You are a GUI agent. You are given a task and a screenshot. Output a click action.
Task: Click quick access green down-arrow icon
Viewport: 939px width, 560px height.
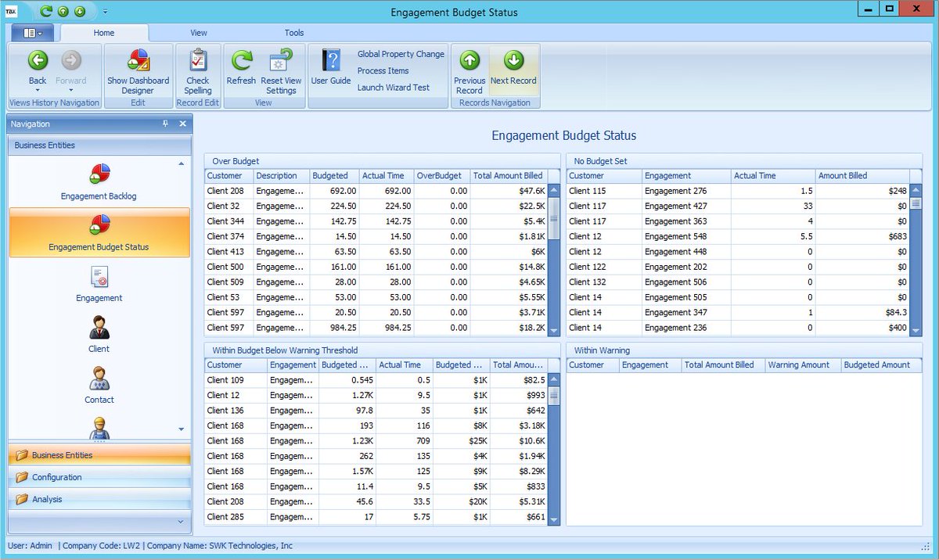[x=80, y=12]
